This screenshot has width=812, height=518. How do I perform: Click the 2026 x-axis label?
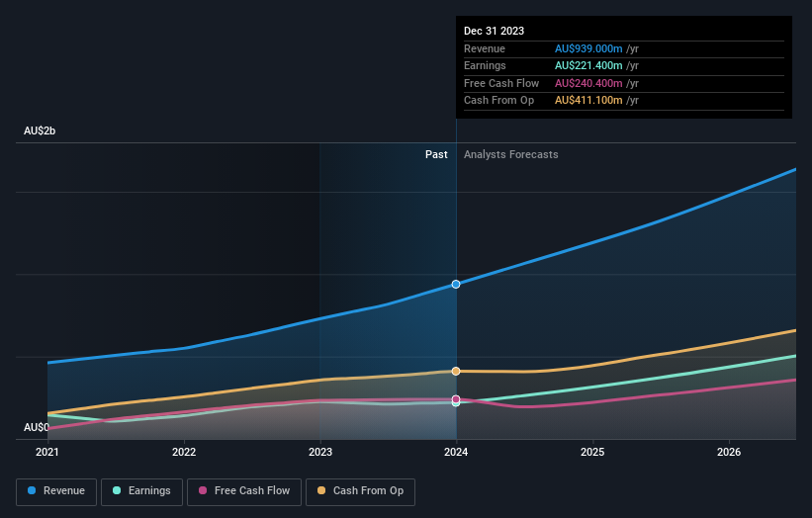click(x=729, y=452)
